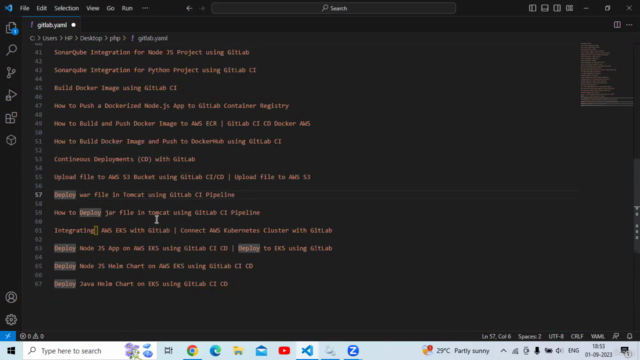Screen dimensions: 640x360
Task: Toggle panel layout icon
Action: tap(544, 8)
